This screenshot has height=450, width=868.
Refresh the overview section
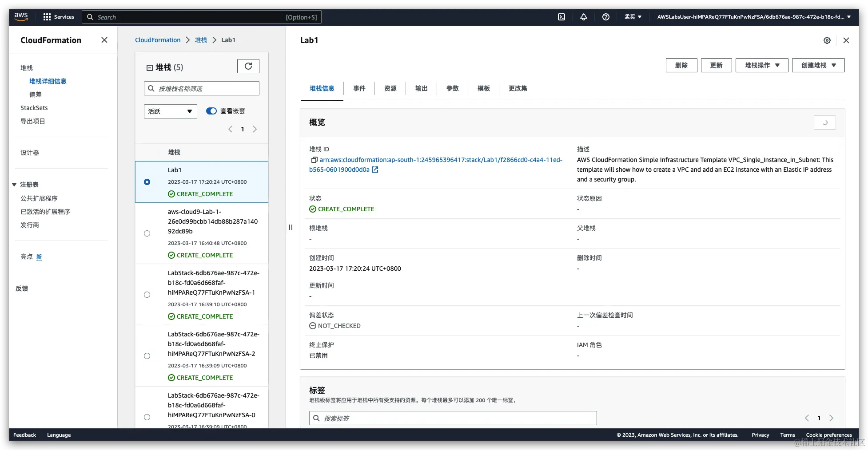(x=825, y=122)
